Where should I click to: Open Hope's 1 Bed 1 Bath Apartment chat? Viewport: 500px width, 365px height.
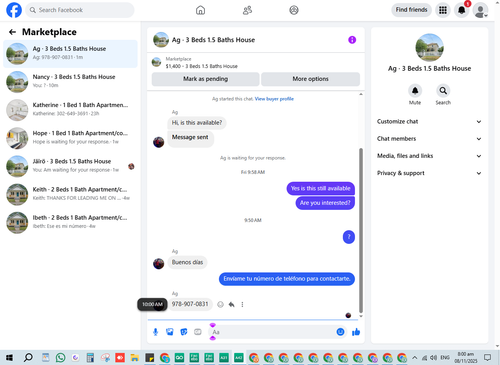[70, 138]
